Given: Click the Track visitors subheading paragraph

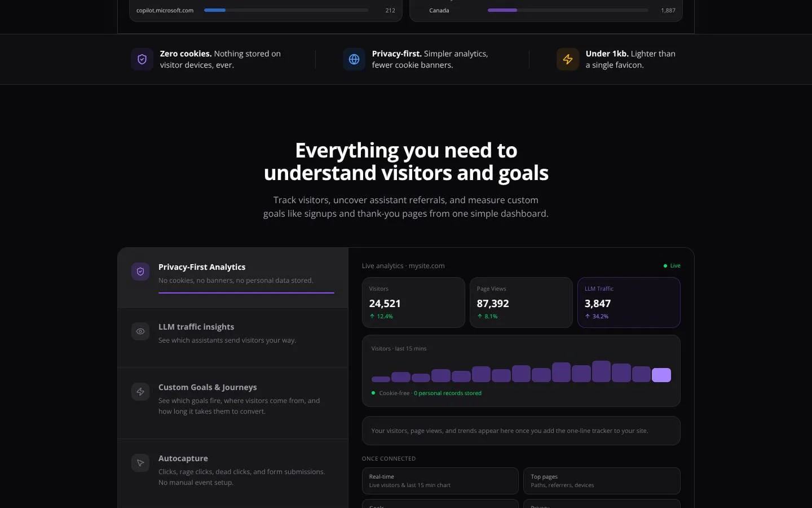Looking at the screenshot, I should [406, 207].
